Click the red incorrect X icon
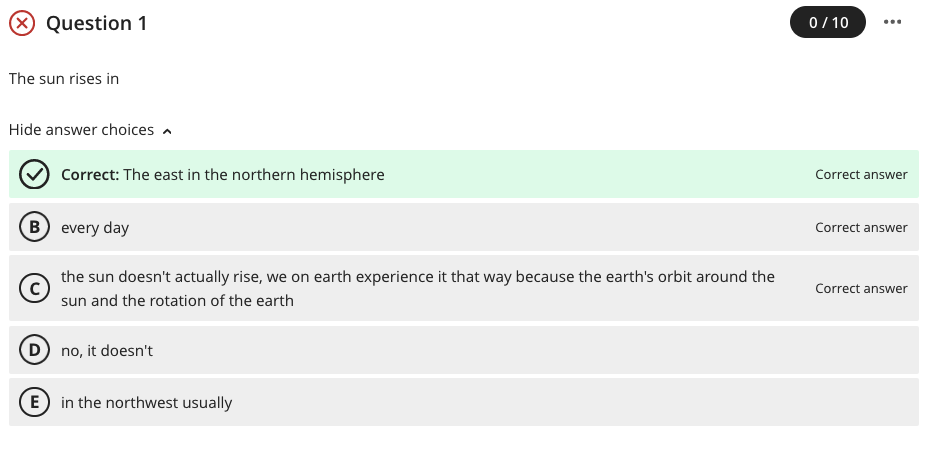 point(22,23)
